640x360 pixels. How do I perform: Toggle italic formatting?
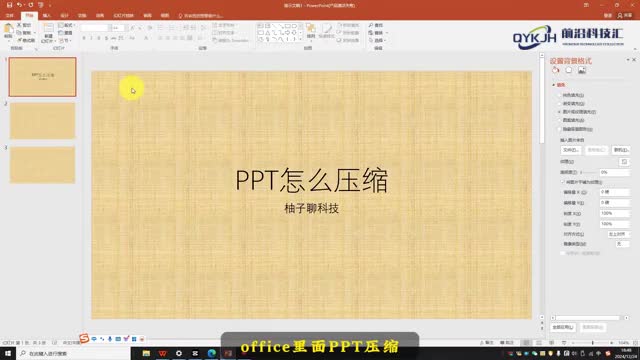91,38
